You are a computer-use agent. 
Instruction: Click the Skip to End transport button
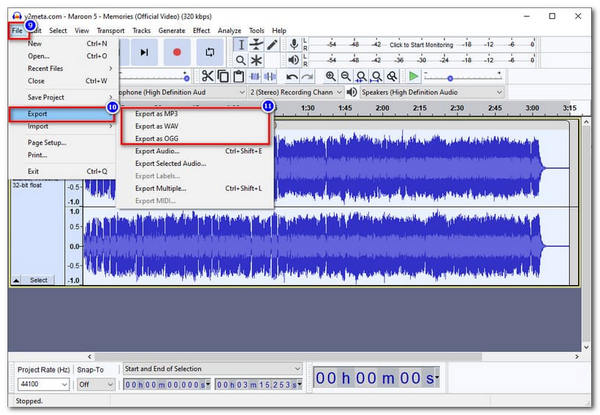[x=144, y=52]
